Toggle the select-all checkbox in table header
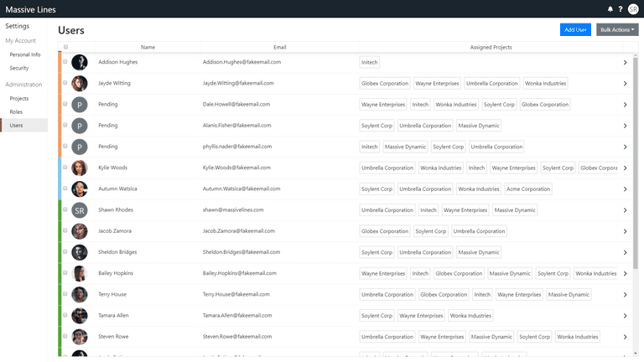Screen dimensions: 644x362 pyautogui.click(x=65, y=47)
